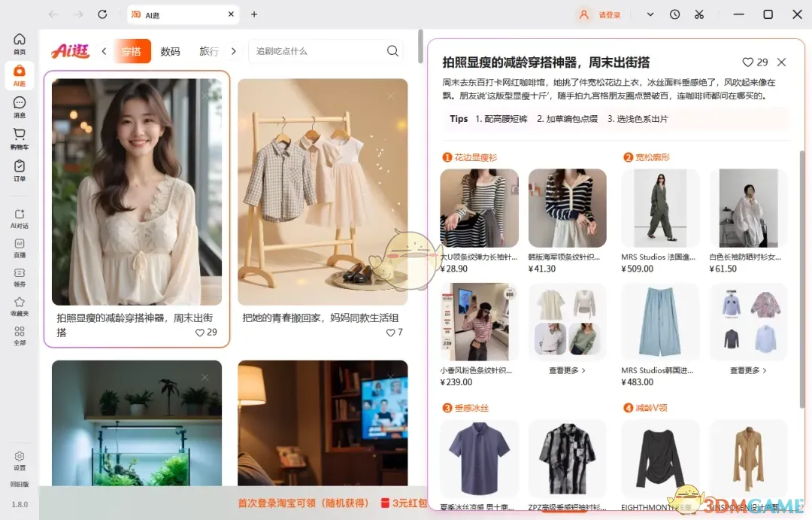Click the 追剧吃点什么 search field
The height and width of the screenshot is (520, 812).
(x=320, y=51)
